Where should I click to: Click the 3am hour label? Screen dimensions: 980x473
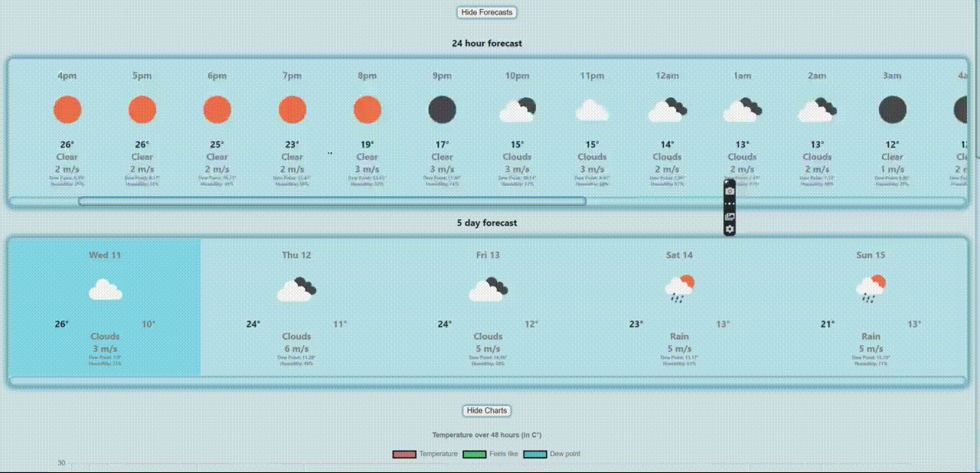coord(893,76)
